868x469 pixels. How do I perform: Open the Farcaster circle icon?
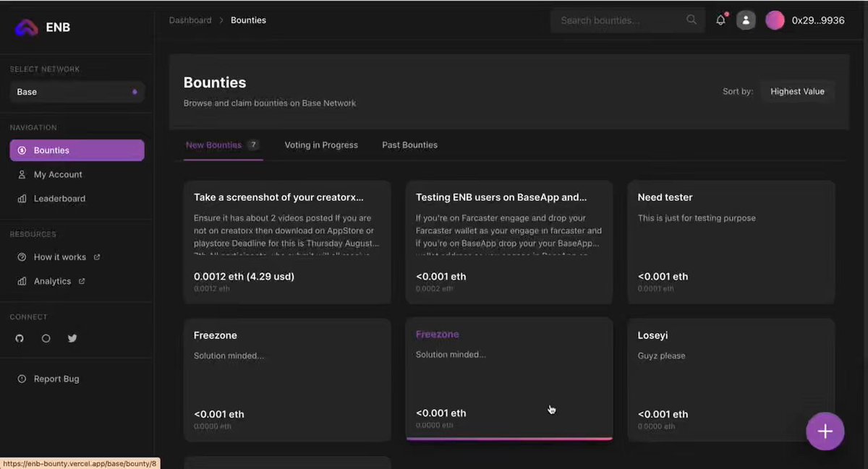(46, 338)
